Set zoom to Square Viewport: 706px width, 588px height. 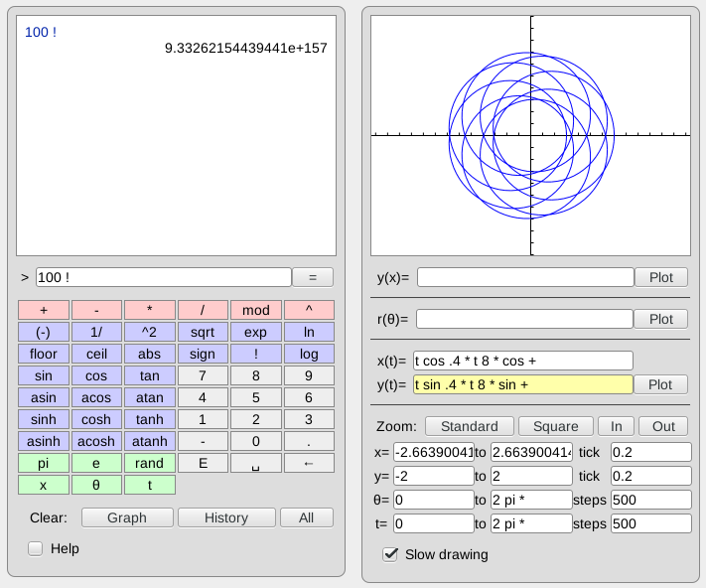556,426
